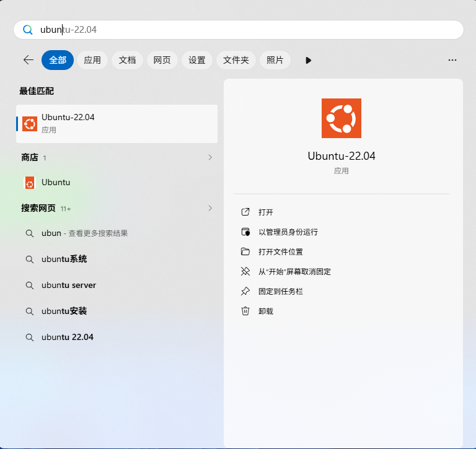This screenshot has width=476, height=449.
Task: Click the trash icon to uninstall Ubuntu-22.04
Action: coord(245,311)
